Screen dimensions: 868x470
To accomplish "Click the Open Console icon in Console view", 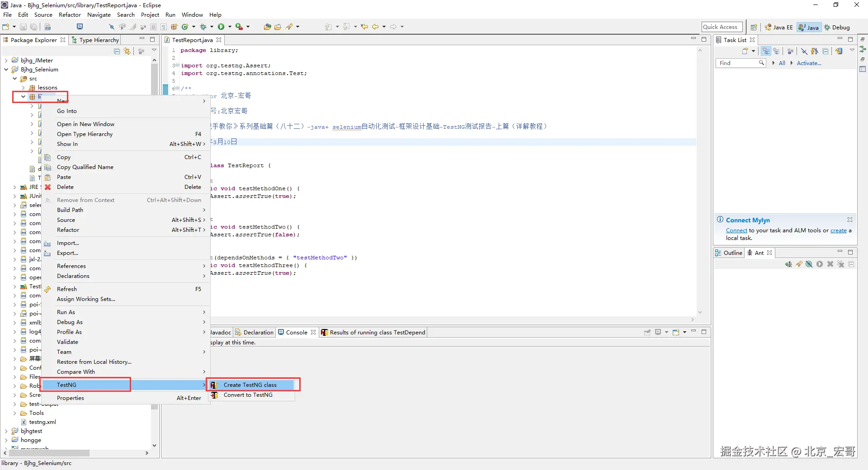I will [676, 332].
